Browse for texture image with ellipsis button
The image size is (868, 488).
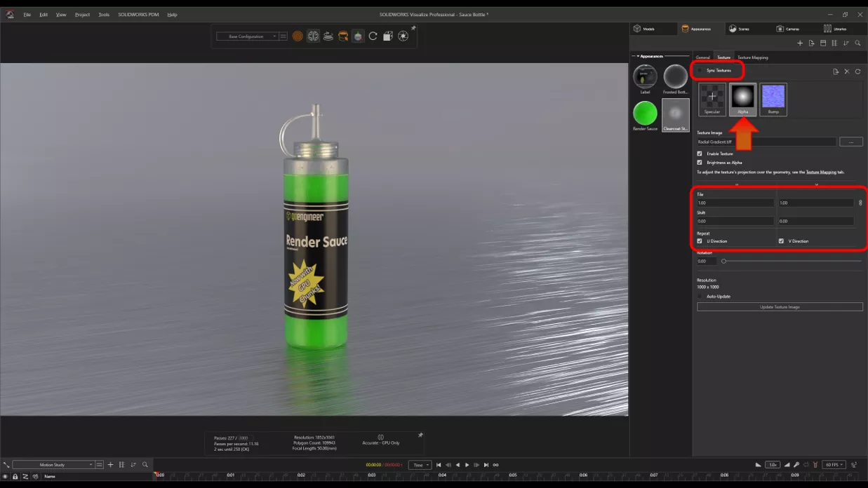click(x=851, y=142)
